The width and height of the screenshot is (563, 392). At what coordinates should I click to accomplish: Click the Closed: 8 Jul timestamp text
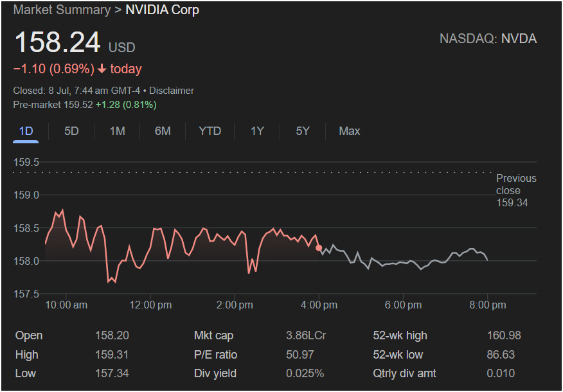tap(76, 91)
